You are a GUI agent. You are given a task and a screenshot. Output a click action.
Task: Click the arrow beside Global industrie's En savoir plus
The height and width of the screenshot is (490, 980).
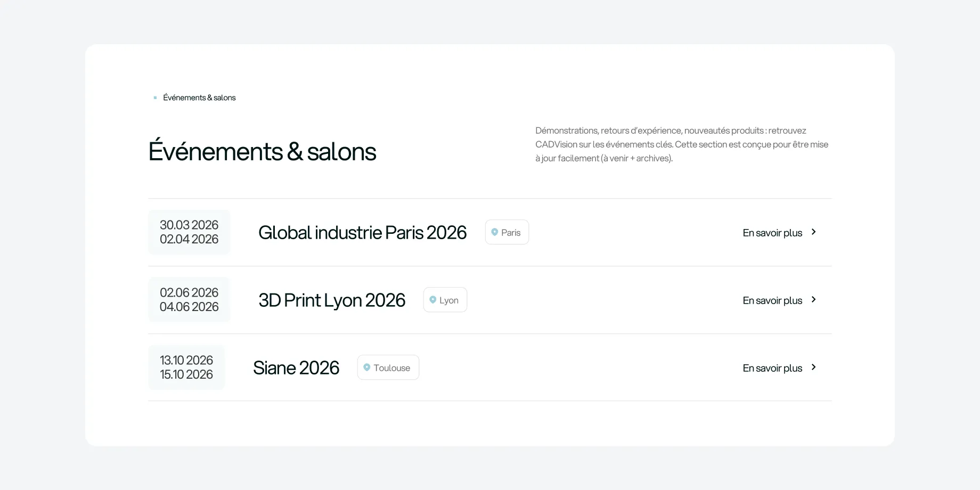coord(813,232)
